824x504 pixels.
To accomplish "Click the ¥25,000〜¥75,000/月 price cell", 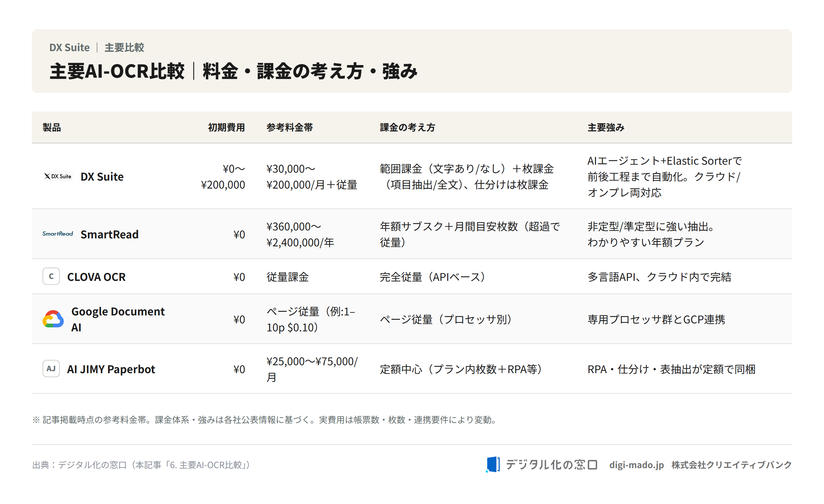I will click(312, 369).
